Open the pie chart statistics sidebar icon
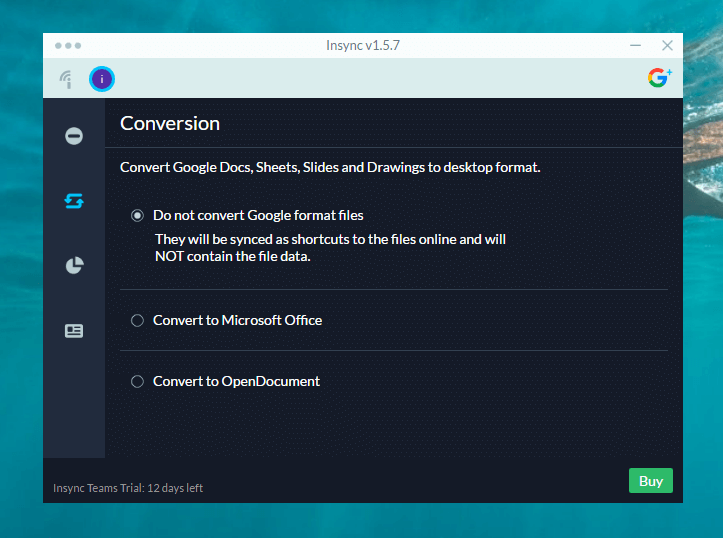 (x=74, y=266)
